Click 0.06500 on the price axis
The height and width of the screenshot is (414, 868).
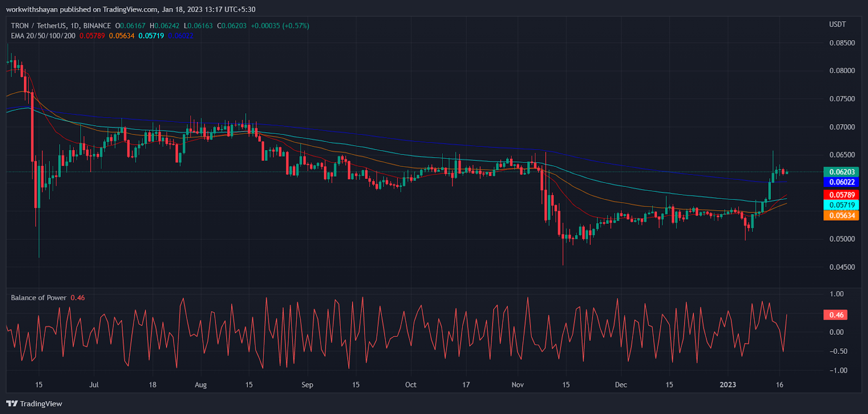pyautogui.click(x=842, y=154)
